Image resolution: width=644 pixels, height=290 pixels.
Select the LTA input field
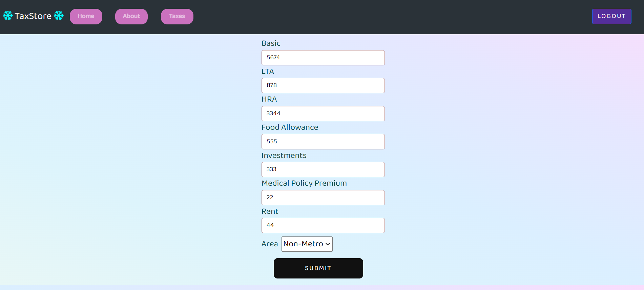(323, 85)
